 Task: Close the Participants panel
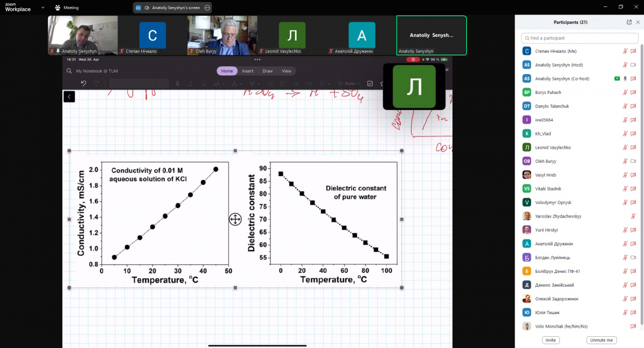coord(638,22)
